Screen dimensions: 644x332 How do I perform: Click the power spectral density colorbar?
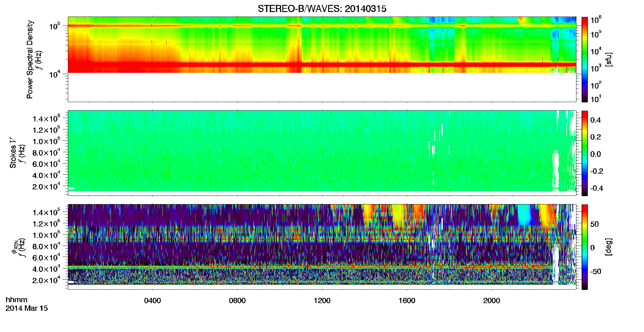coord(585,59)
